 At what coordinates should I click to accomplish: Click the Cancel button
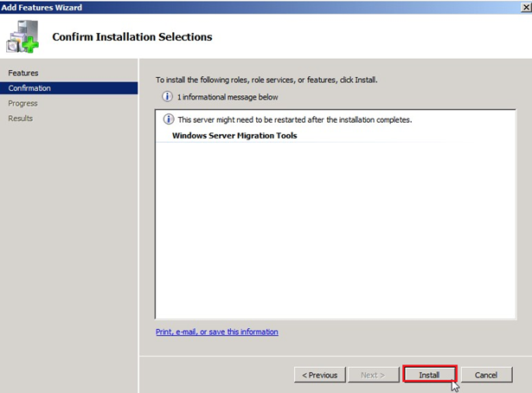coord(486,375)
